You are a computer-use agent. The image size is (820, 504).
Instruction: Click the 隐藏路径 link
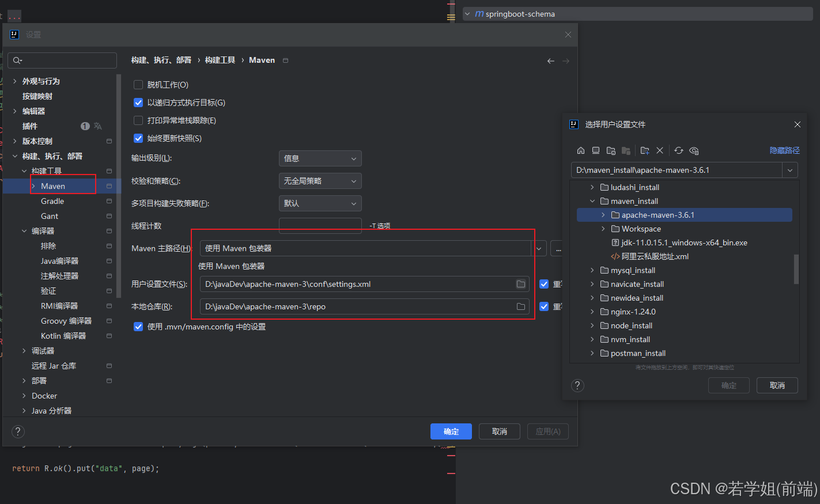(784, 150)
